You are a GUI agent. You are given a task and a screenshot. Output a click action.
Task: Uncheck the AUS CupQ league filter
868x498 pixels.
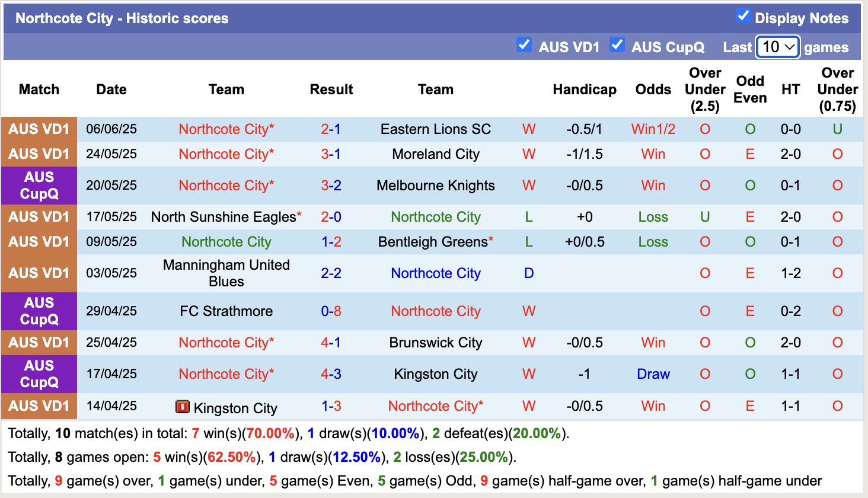point(617,44)
